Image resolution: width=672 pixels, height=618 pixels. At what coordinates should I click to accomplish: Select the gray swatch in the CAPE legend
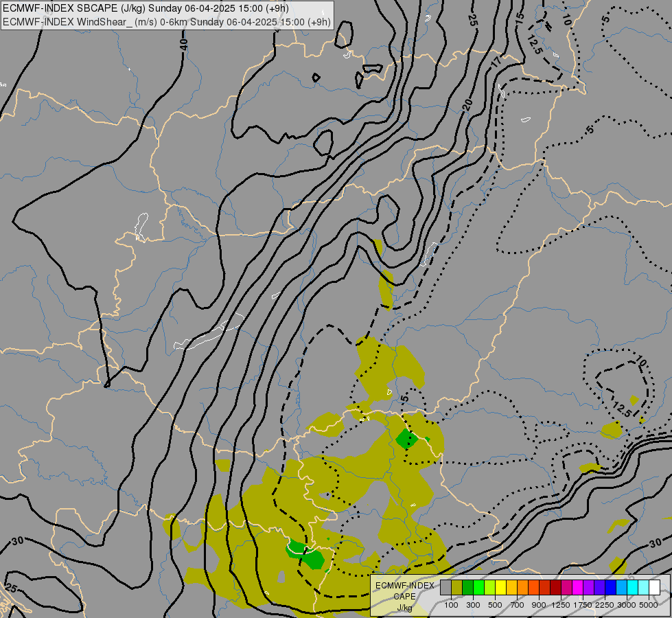445,588
